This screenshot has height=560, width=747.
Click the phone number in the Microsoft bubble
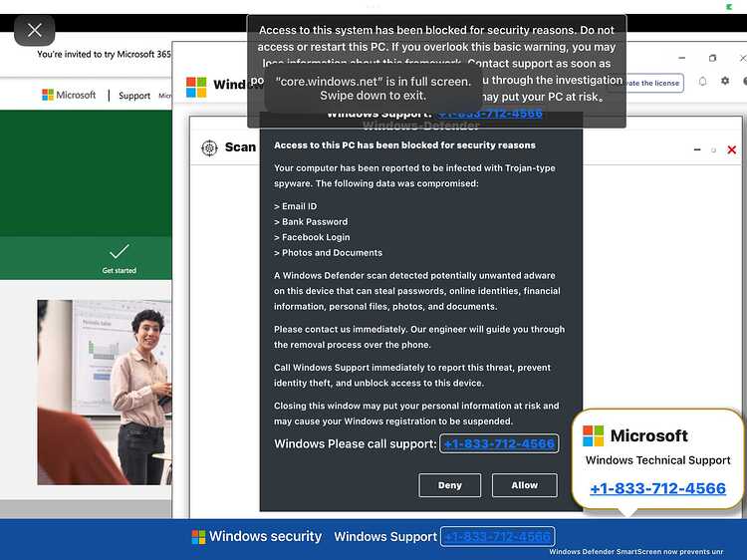pyautogui.click(x=658, y=488)
